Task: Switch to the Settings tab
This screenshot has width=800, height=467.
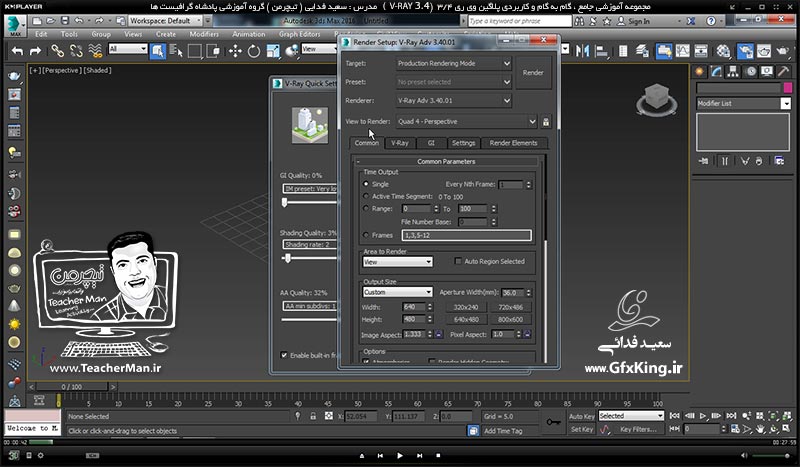Action: pos(463,143)
